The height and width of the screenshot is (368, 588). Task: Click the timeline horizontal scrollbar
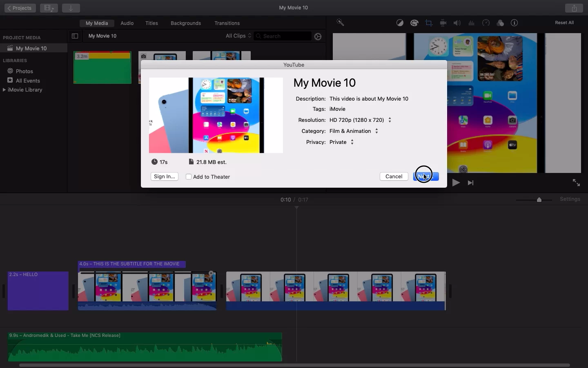(x=294, y=365)
